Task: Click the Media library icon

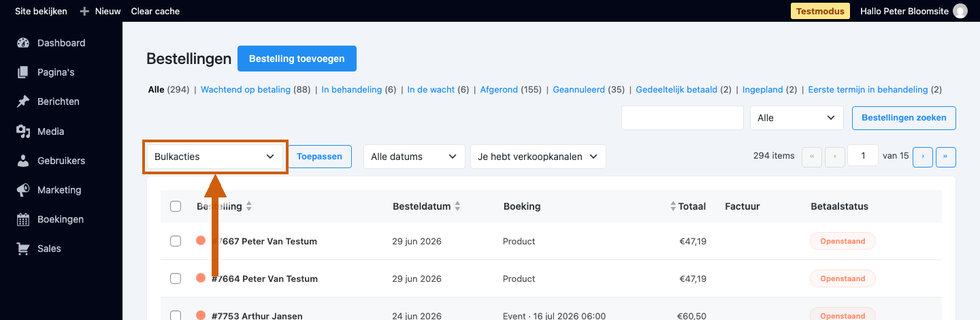Action: 23,131
